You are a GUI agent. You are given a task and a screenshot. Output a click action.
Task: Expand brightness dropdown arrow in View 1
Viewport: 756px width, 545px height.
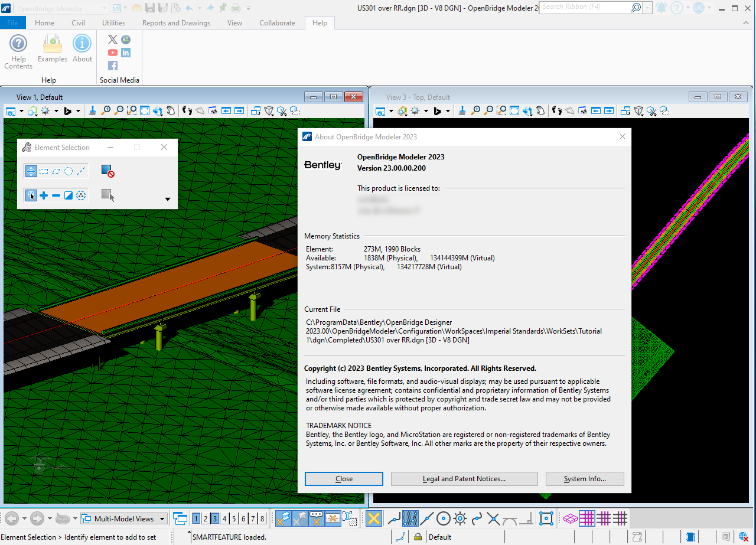pyautogui.click(x=56, y=110)
